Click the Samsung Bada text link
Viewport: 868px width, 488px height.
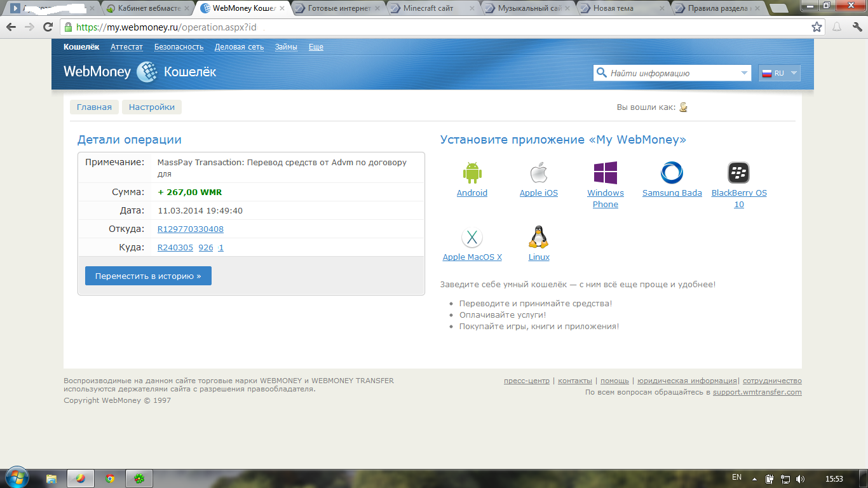[x=672, y=193]
